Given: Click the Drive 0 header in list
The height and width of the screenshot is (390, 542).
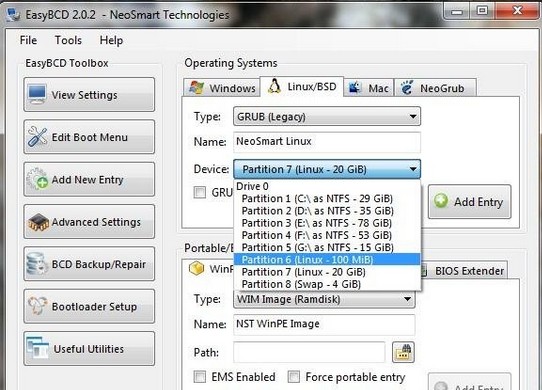Looking at the screenshot, I should coord(327,186).
